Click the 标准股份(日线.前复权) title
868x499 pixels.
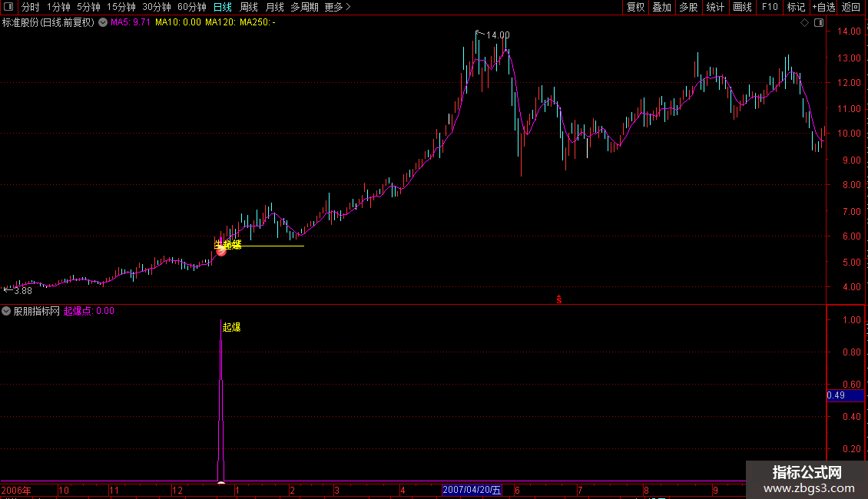coord(48,23)
